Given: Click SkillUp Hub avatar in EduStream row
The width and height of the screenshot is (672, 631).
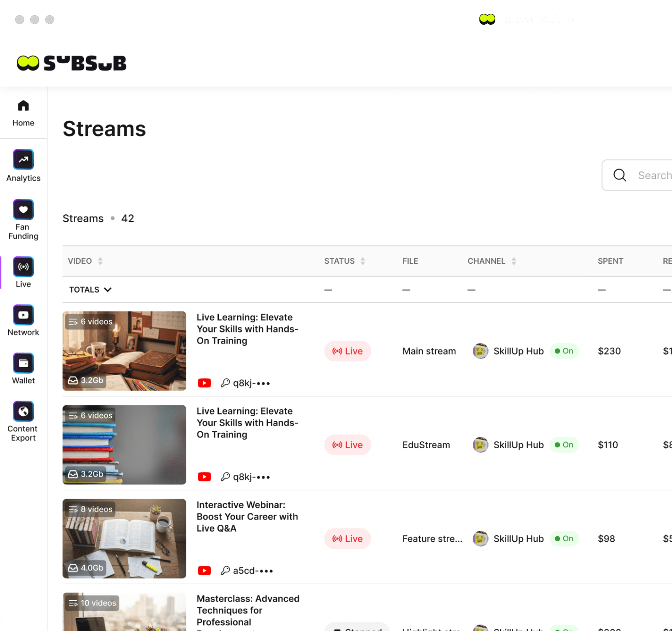Looking at the screenshot, I should pyautogui.click(x=480, y=445).
